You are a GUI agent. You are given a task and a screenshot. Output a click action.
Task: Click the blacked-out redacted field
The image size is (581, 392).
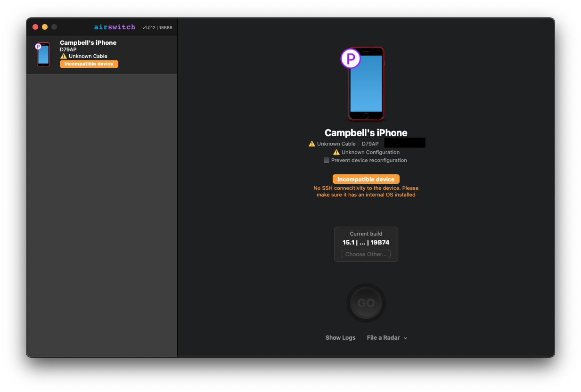click(405, 143)
